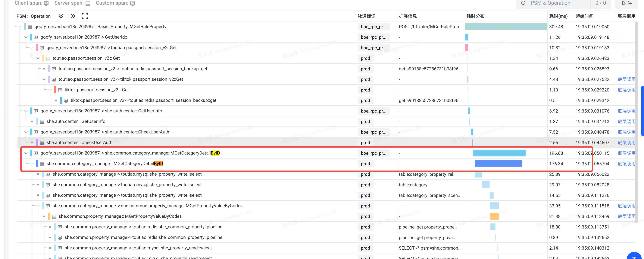
Task: Click the double chevron right icon in header
Action: (73, 16)
